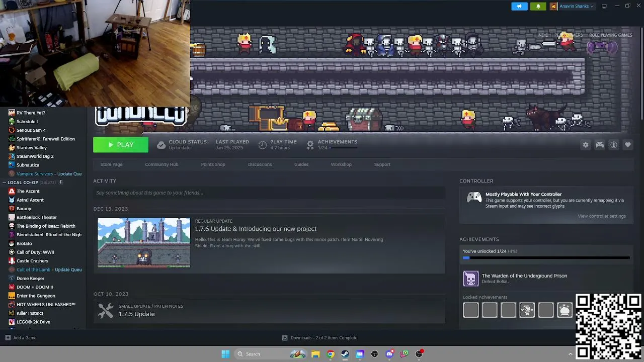Click the 1.7.5 Update wrench icon
This screenshot has width=644, height=362.
(x=106, y=310)
